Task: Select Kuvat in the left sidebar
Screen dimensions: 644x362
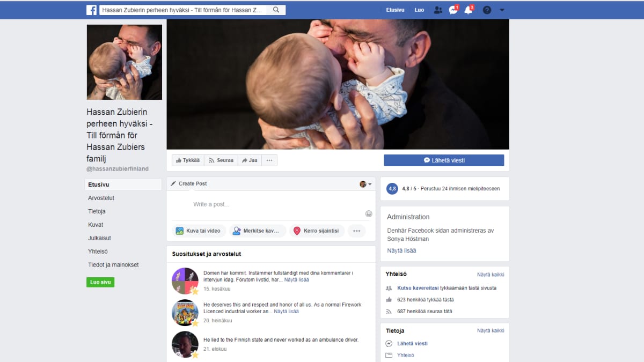Action: [x=96, y=225]
